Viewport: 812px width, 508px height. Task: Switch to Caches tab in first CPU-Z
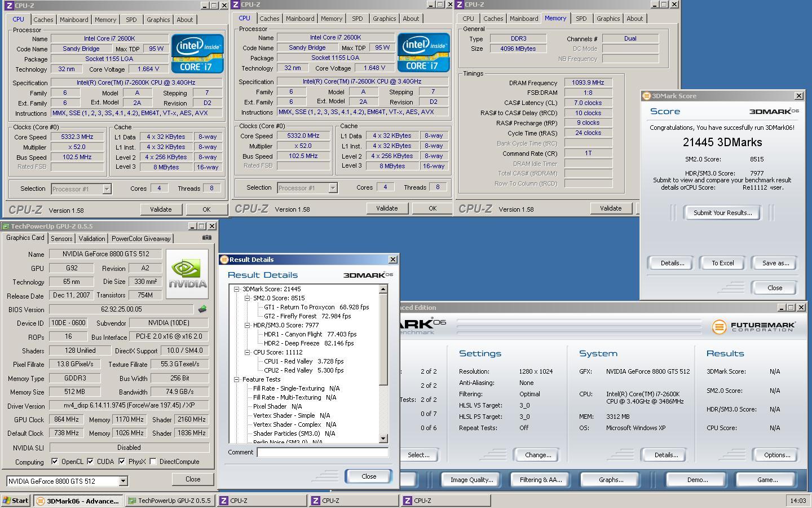(43, 20)
